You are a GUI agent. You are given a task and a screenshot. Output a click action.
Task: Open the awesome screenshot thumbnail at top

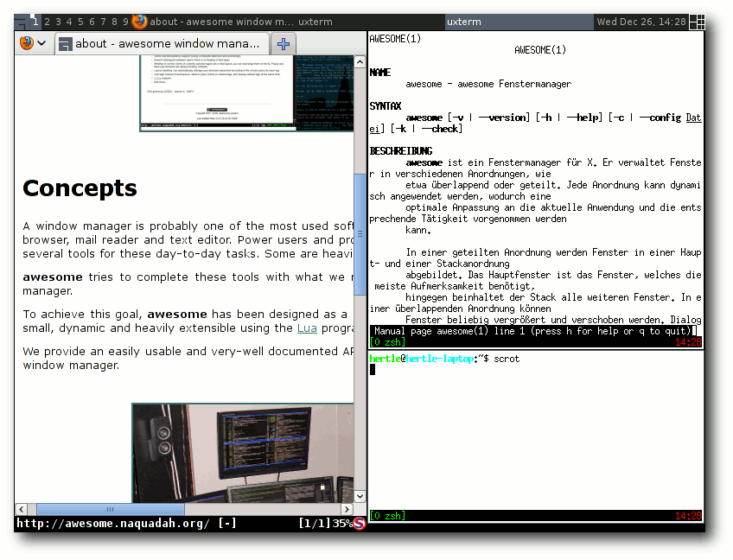[x=246, y=93]
